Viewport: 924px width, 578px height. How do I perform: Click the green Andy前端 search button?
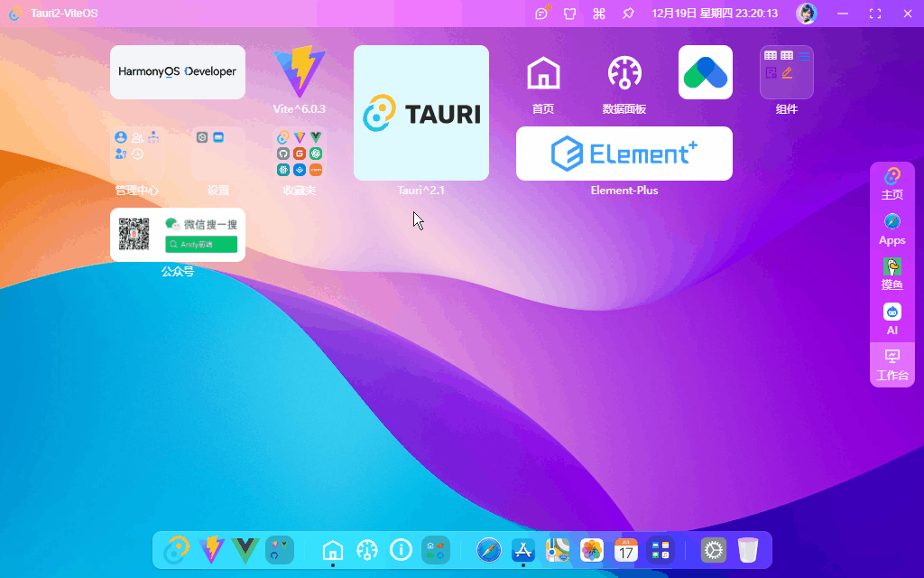coord(202,244)
